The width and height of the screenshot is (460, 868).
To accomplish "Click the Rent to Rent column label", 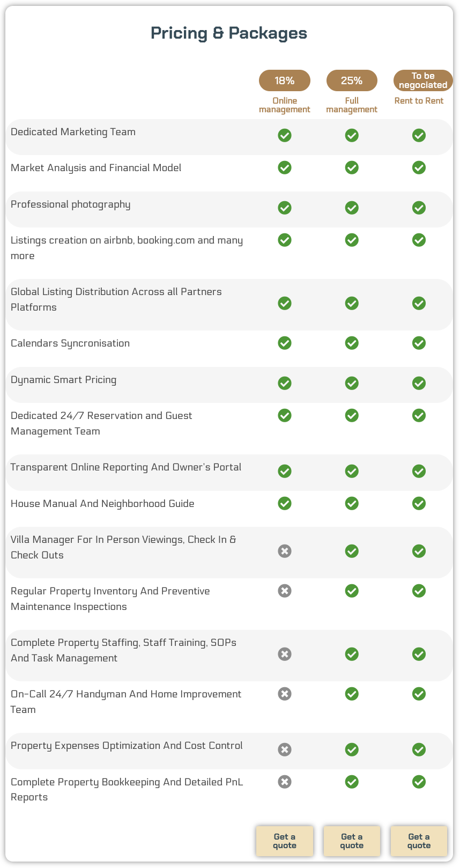I will click(419, 101).
